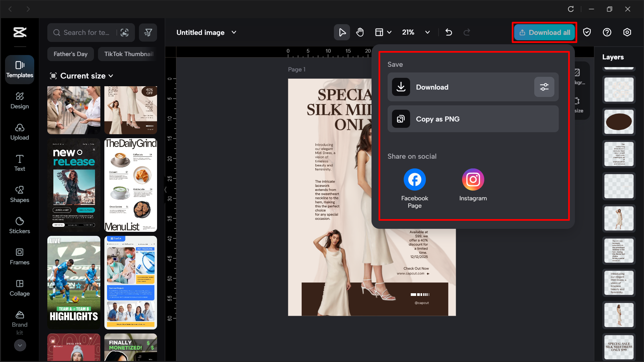Open the Shapes panel
Image resolution: width=644 pixels, height=362 pixels.
(19, 194)
